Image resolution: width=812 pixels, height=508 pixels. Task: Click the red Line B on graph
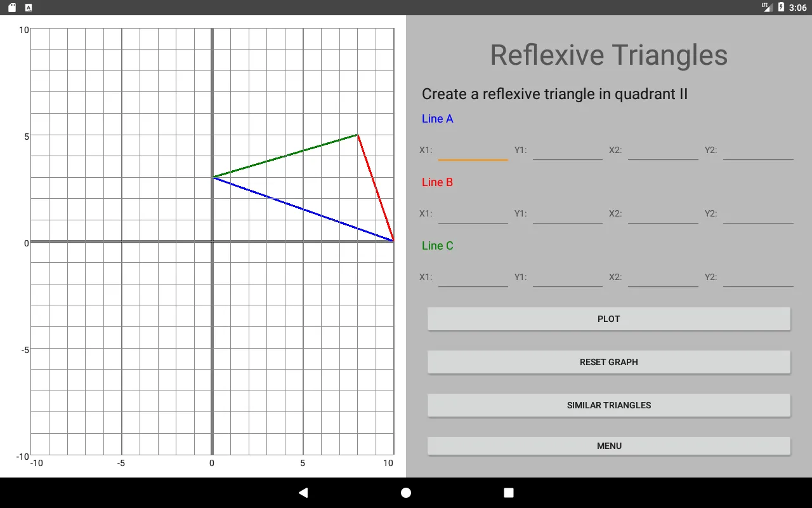(x=376, y=188)
